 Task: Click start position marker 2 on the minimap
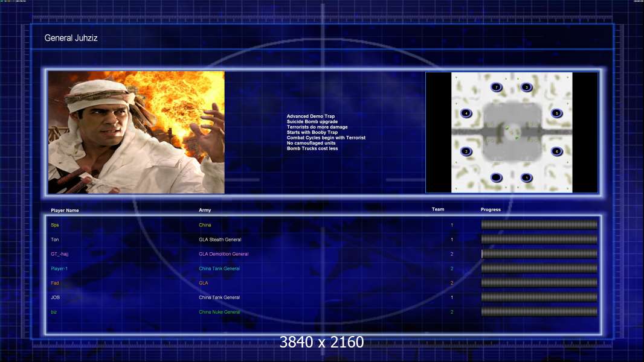point(466,151)
